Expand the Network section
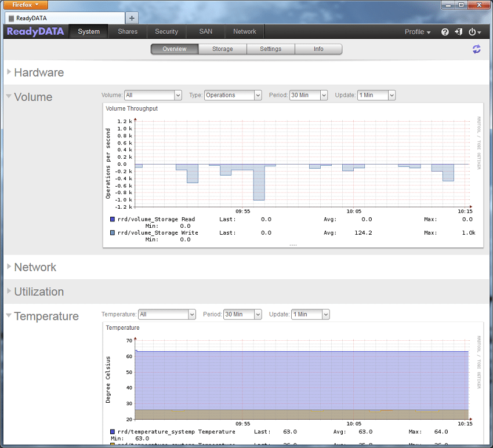This screenshot has width=493, height=448. point(9,267)
